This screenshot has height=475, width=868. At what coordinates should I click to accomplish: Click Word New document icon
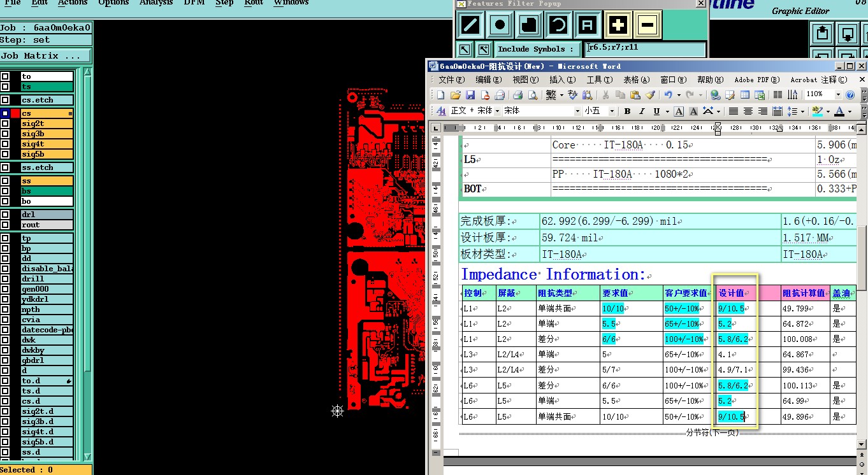pyautogui.click(x=440, y=95)
